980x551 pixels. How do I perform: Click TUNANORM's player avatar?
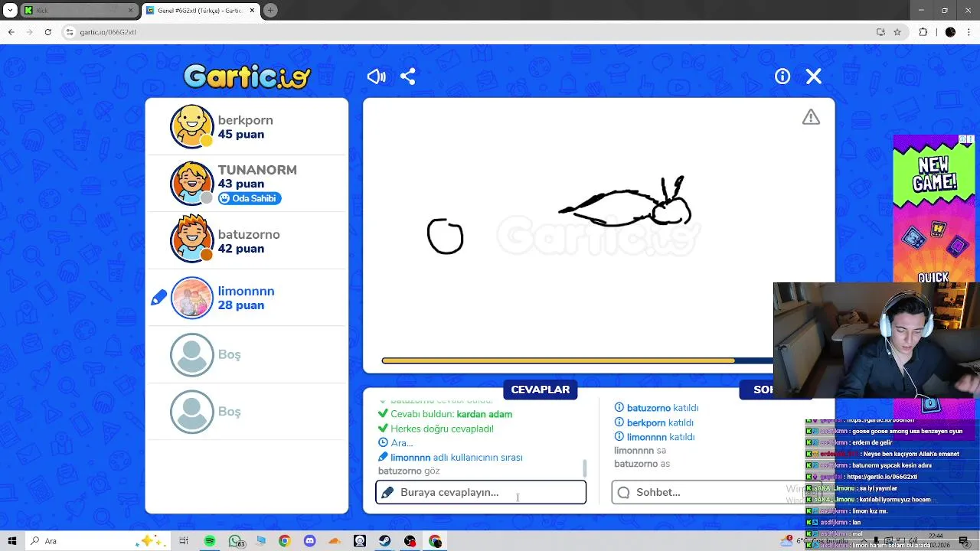click(x=191, y=184)
